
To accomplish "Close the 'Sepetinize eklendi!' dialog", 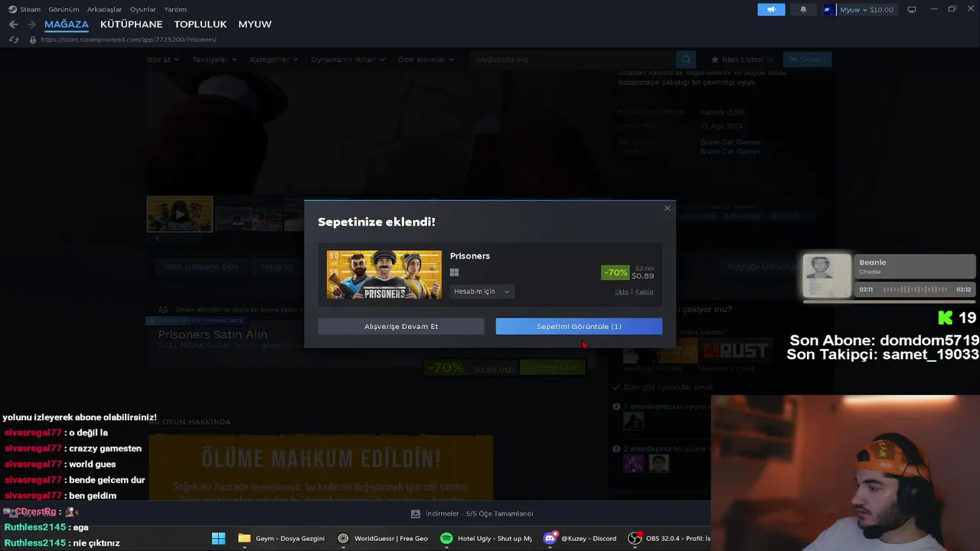I will click(667, 208).
